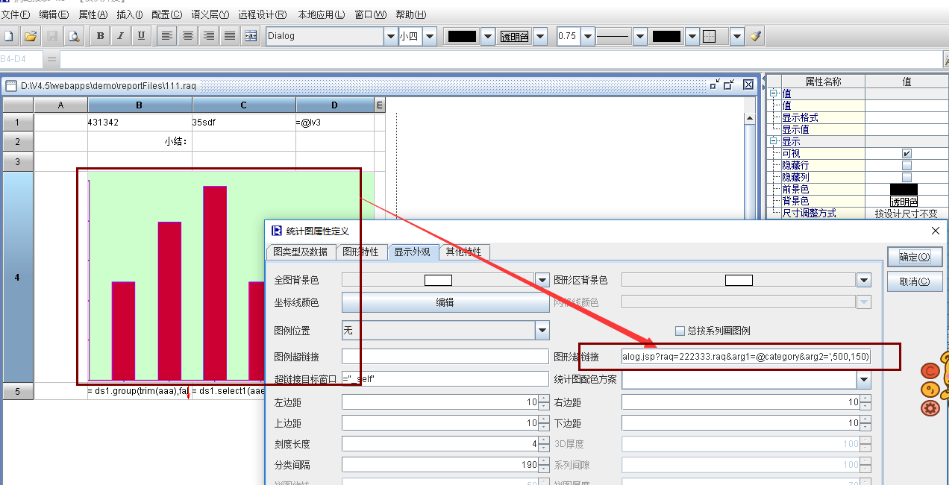Toggle Italic formatting
This screenshot has height=486, width=949.
(120, 36)
